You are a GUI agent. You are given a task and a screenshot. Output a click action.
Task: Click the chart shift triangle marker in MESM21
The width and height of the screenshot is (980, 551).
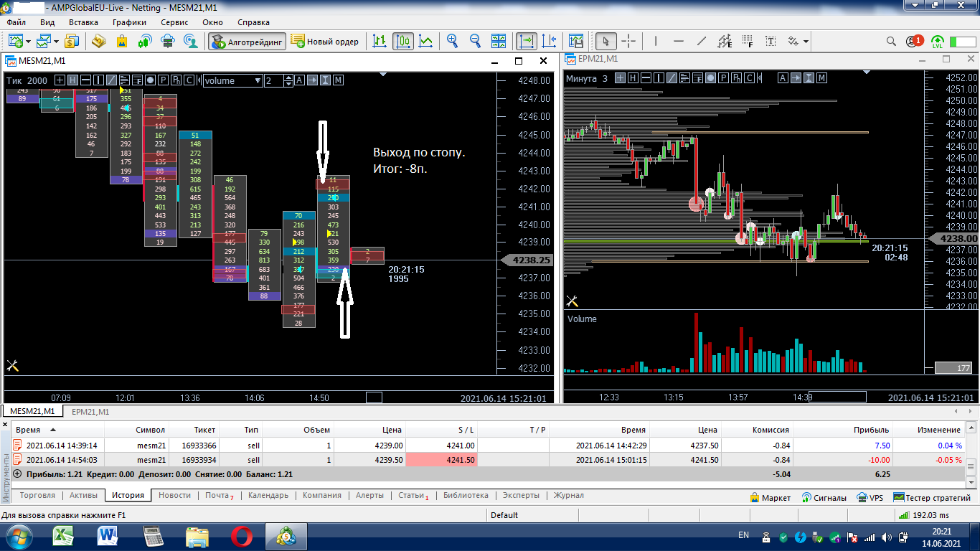(383, 73)
